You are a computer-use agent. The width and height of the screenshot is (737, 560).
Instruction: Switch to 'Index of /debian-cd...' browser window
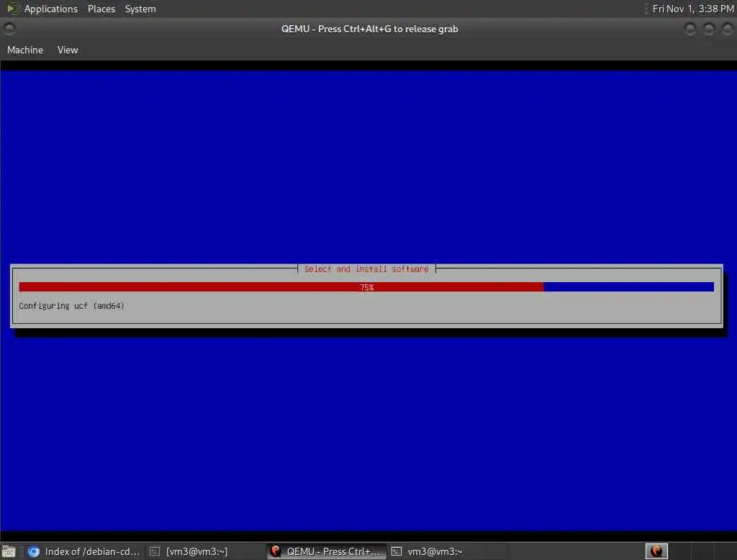click(x=84, y=551)
